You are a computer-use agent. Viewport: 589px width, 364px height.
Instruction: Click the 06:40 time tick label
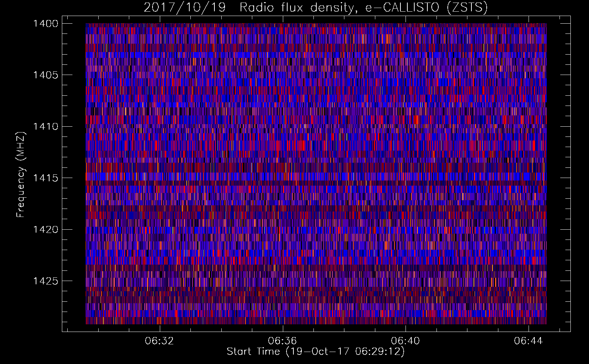point(406,341)
